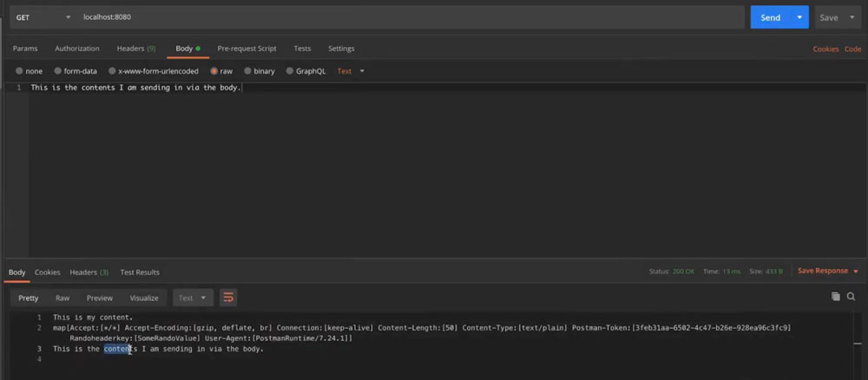This screenshot has height=380, width=868.
Task: Switch to Raw response view
Action: tap(62, 298)
